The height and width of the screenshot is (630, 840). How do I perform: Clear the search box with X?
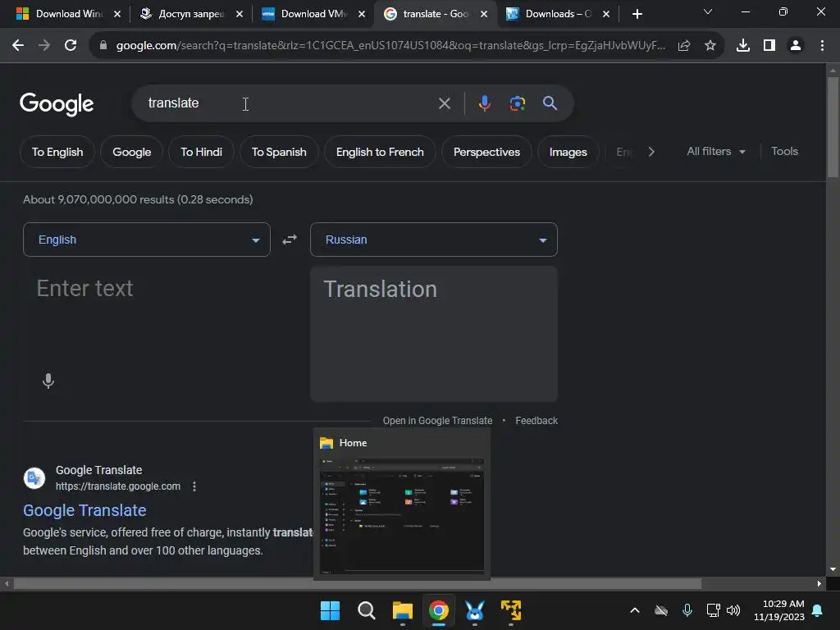[444, 103]
